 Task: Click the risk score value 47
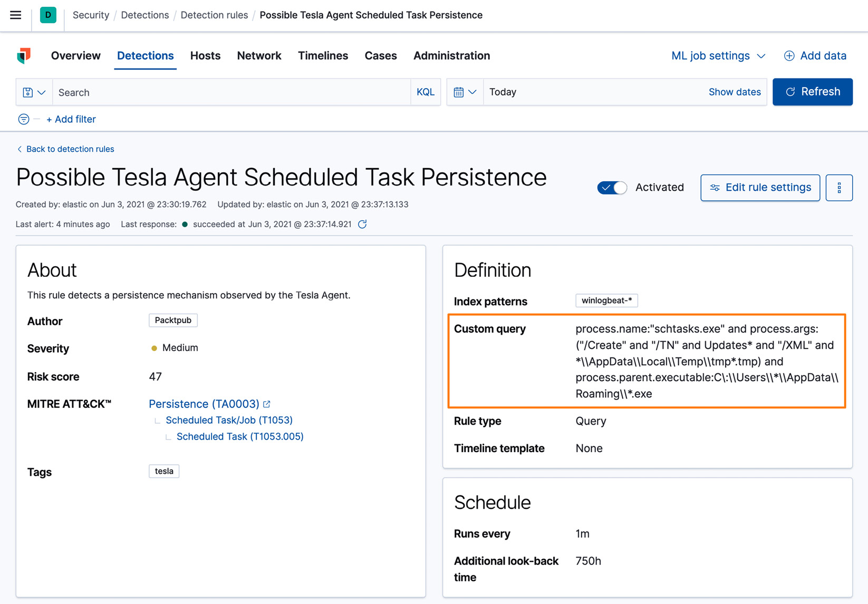156,377
